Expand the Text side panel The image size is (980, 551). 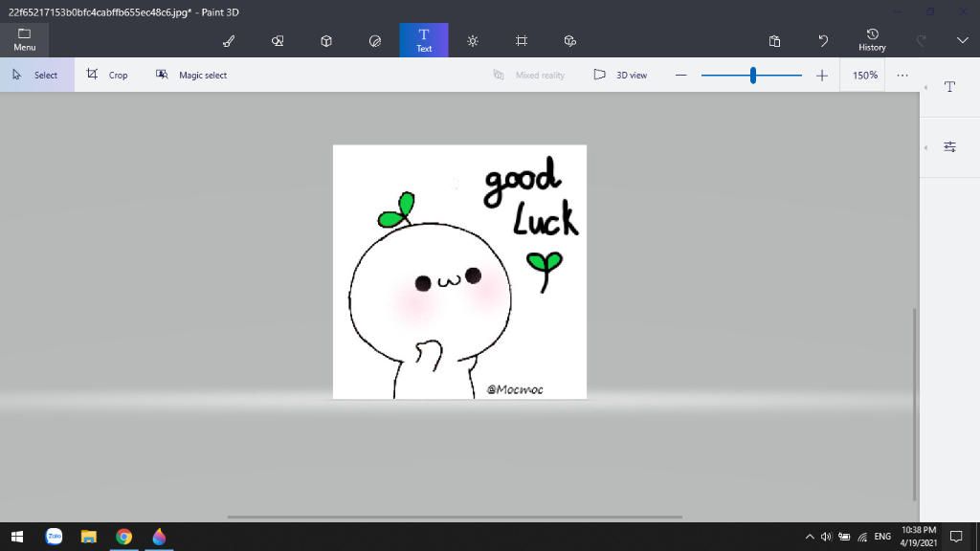(x=950, y=87)
